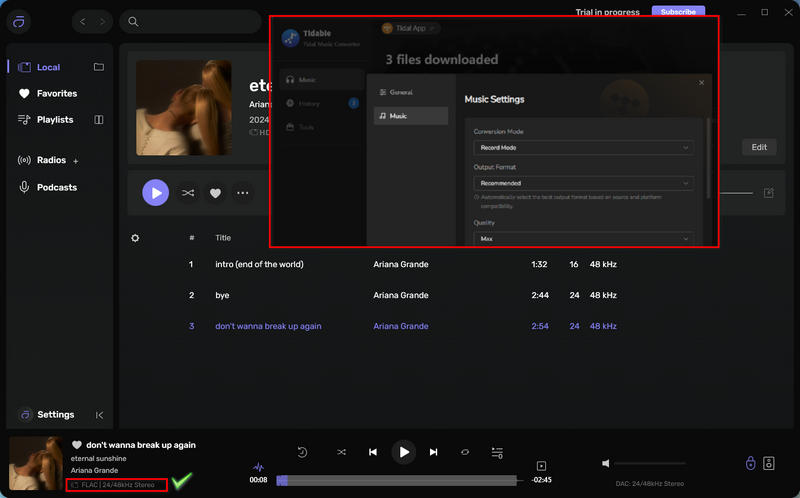Toggle repeat mode in player controls
This screenshot has height=498, width=800.
(x=465, y=452)
